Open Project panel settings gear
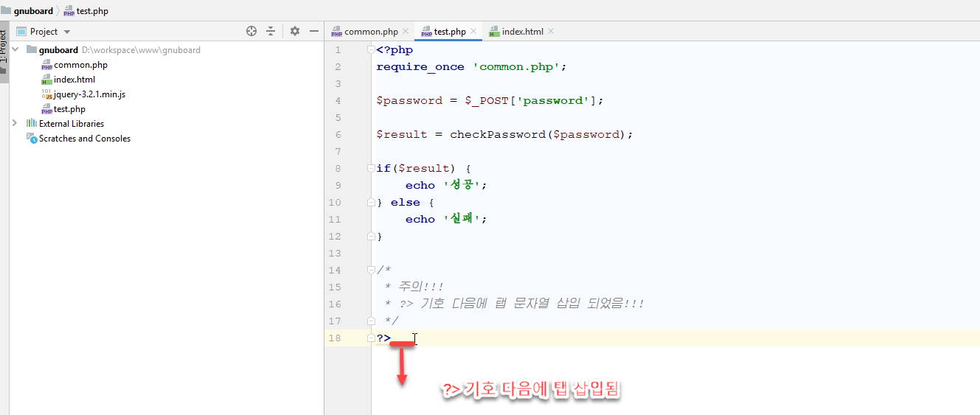Image resolution: width=980 pixels, height=415 pixels. click(x=295, y=31)
